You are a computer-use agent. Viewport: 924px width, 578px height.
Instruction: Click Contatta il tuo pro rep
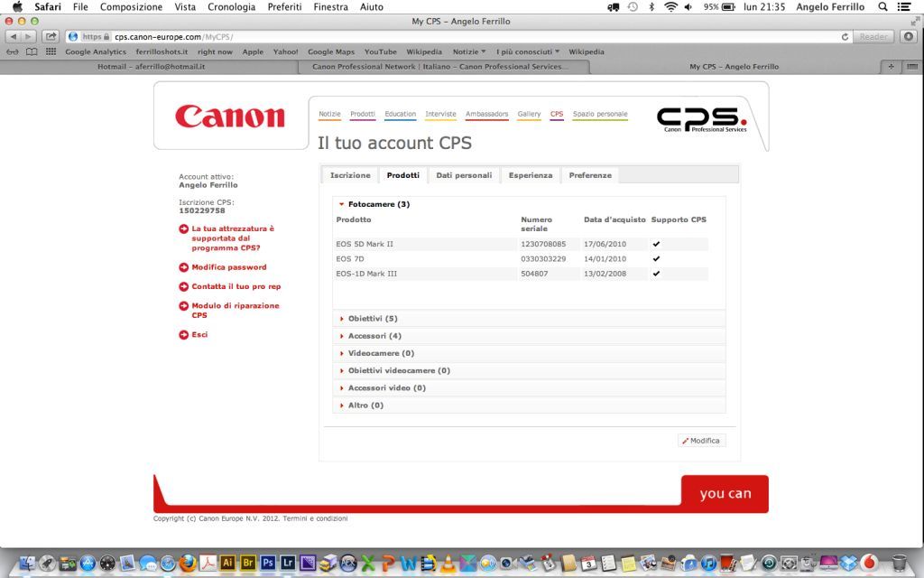coord(236,286)
